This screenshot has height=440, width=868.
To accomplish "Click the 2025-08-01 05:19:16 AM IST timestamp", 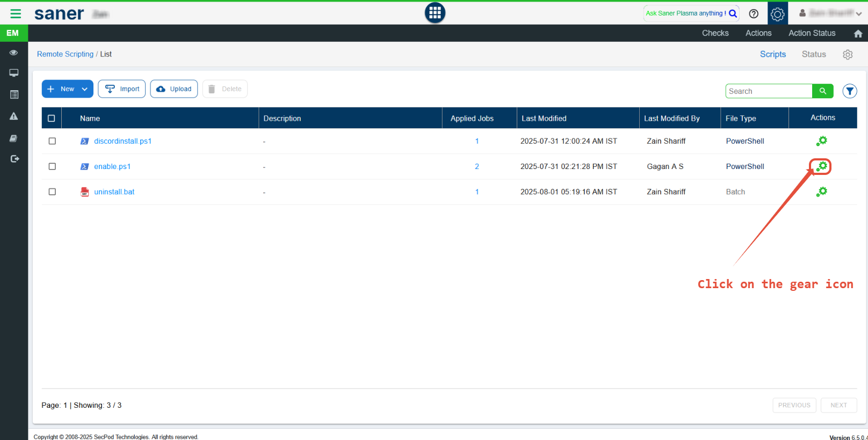I will (x=569, y=192).
